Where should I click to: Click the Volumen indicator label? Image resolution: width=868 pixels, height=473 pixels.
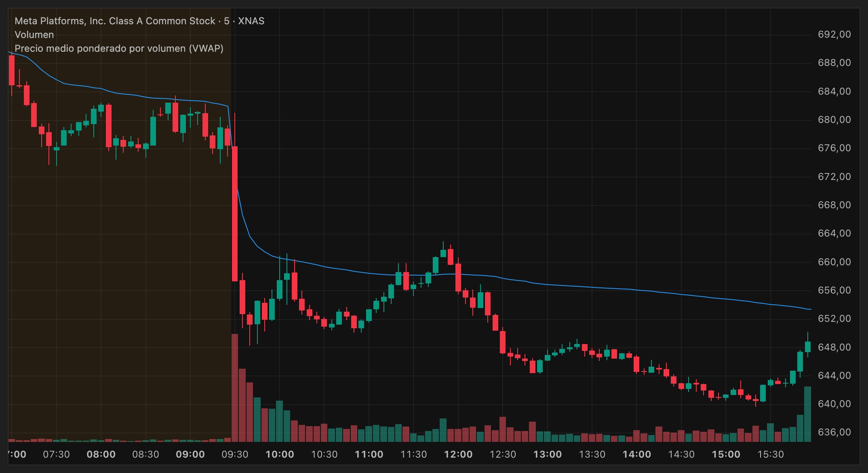point(34,35)
